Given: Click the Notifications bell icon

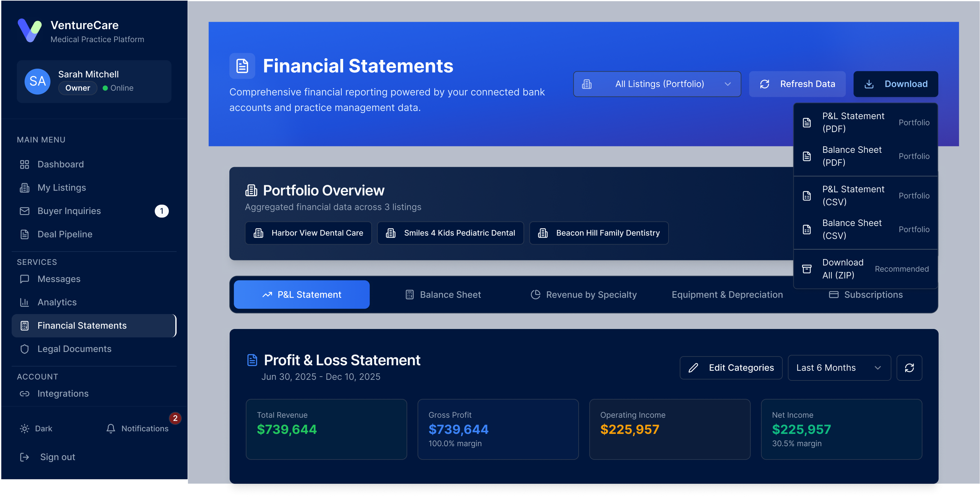Looking at the screenshot, I should tap(111, 428).
